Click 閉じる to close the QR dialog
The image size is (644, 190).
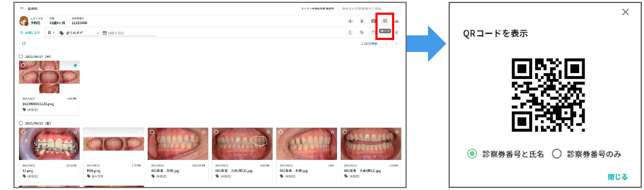[x=617, y=177]
